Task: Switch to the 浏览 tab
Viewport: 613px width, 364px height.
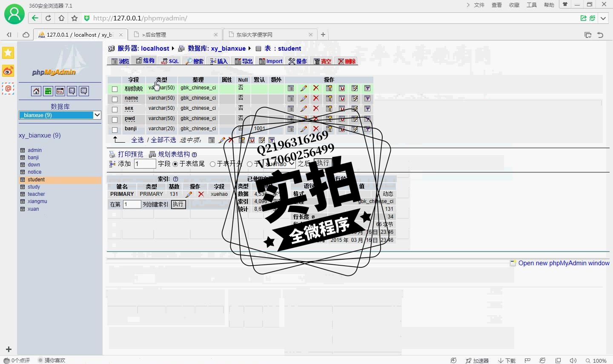Action: 120,61
